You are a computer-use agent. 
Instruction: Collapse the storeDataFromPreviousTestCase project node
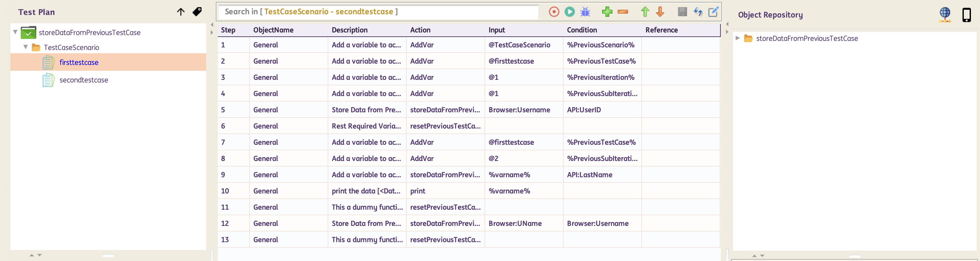click(x=15, y=32)
